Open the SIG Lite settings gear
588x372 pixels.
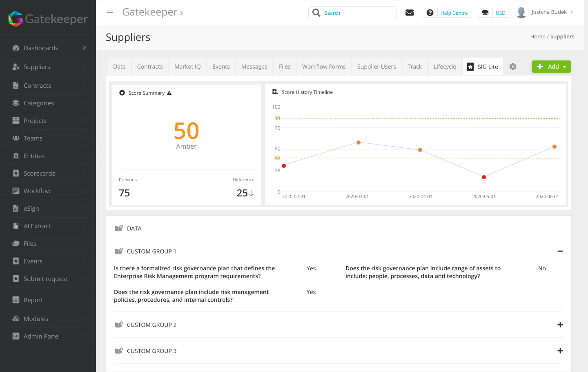point(513,66)
